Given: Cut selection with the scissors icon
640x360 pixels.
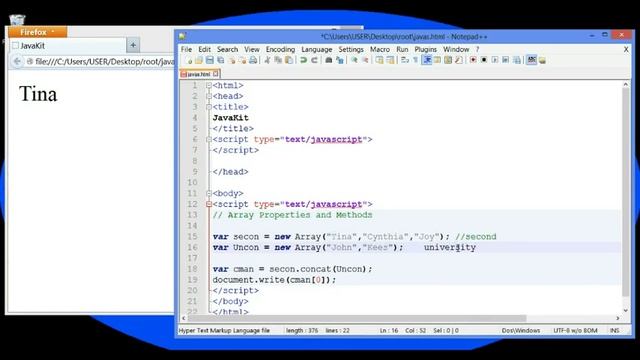Looking at the screenshot, I should click(267, 60).
